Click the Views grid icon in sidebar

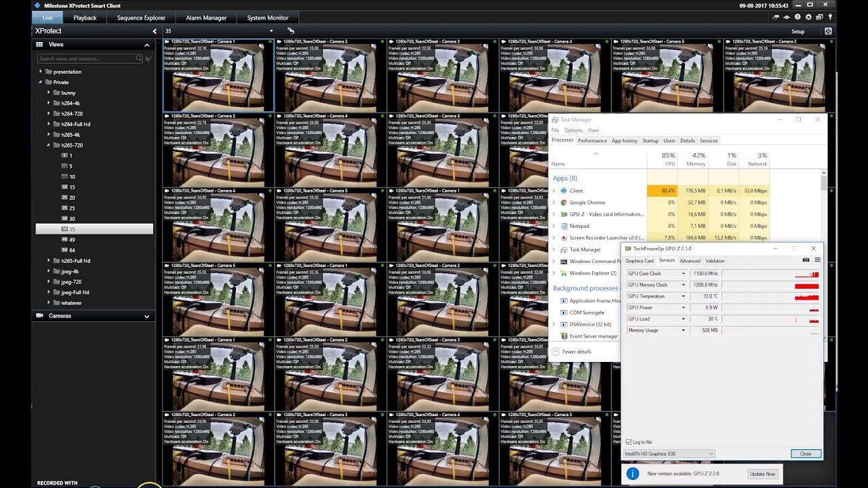coord(39,45)
